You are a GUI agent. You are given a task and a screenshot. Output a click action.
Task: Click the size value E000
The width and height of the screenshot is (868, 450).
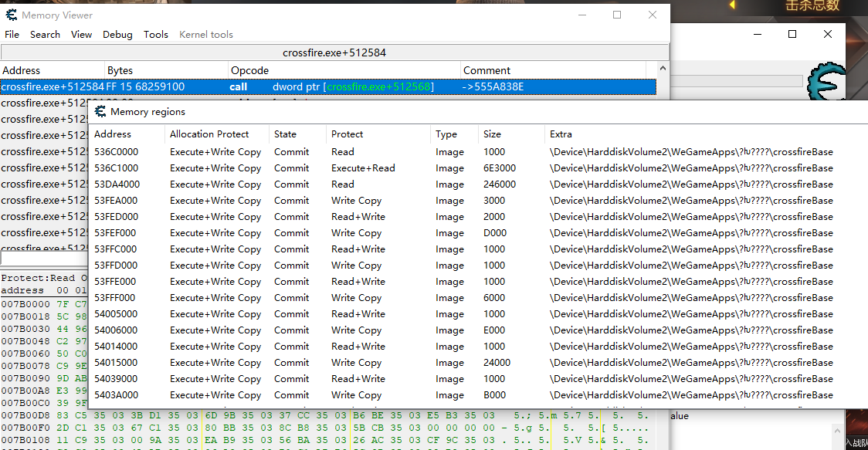494,330
